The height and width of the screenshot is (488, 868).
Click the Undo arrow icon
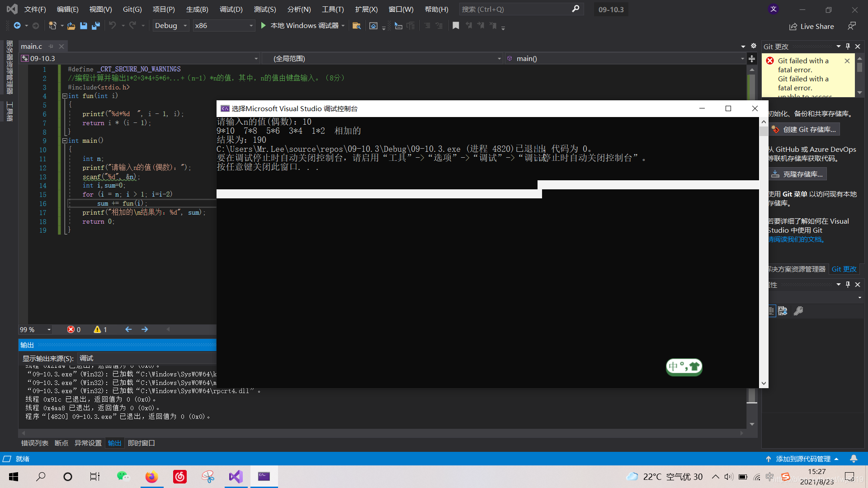coord(113,26)
